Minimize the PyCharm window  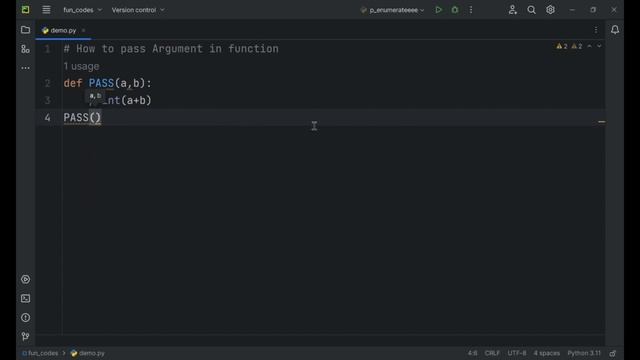[572, 10]
